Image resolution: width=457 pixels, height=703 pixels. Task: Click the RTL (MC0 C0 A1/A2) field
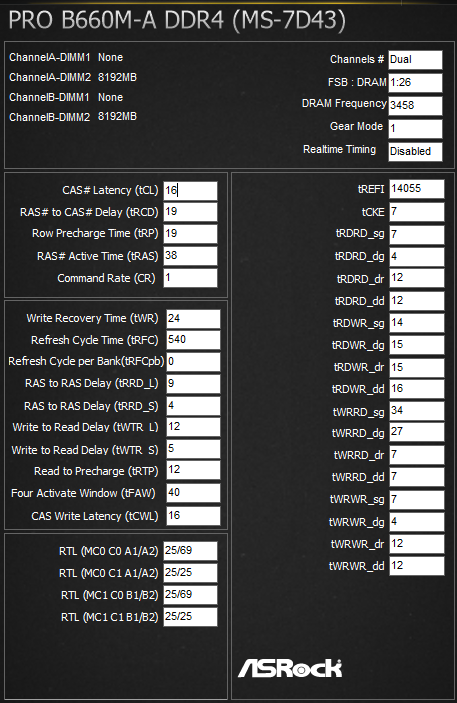click(190, 551)
